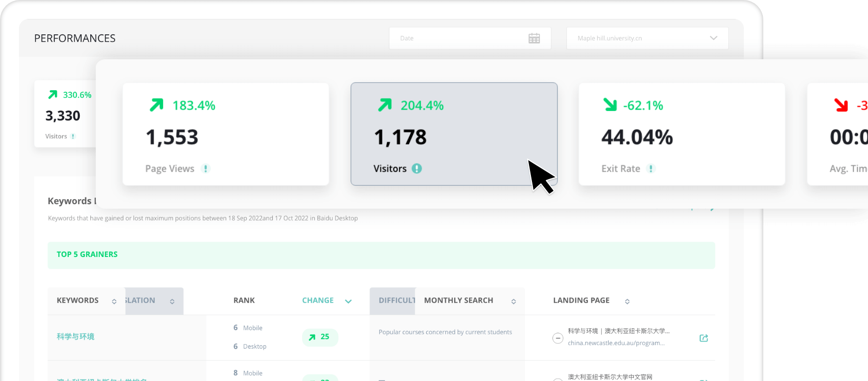868x381 pixels.
Task: Select the Exit Rate card
Action: pos(682,134)
